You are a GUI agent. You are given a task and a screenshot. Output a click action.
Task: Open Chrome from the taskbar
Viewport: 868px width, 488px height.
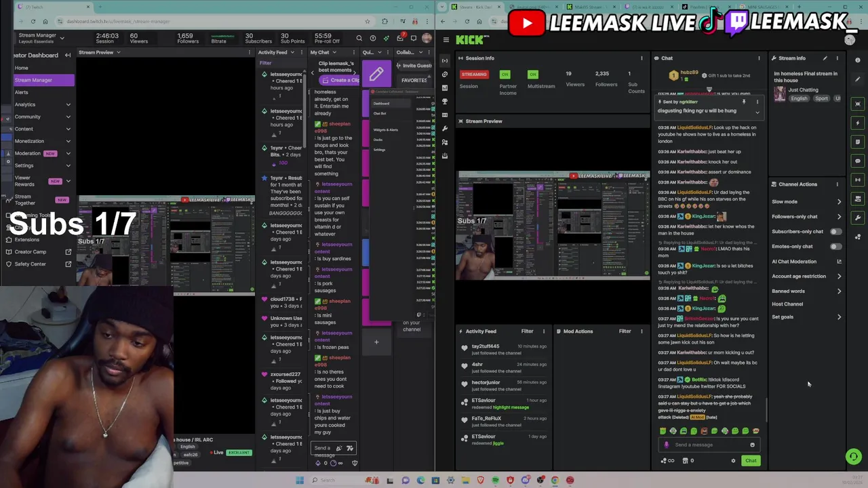pos(555,480)
